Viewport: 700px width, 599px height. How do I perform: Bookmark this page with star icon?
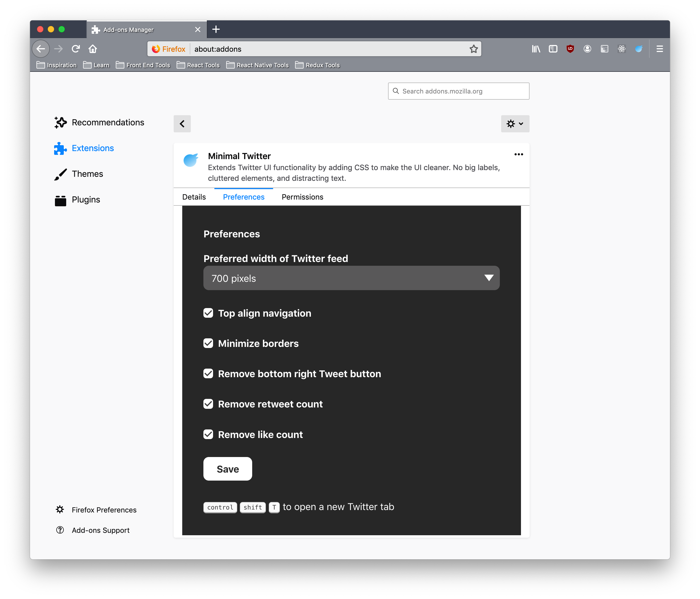pos(474,49)
